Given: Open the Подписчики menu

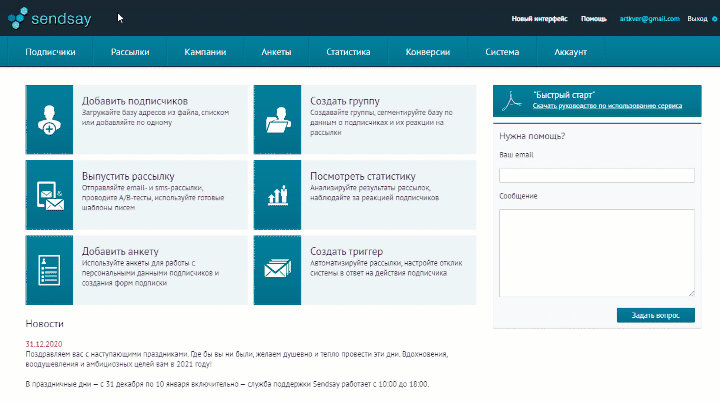Looking at the screenshot, I should [x=50, y=52].
